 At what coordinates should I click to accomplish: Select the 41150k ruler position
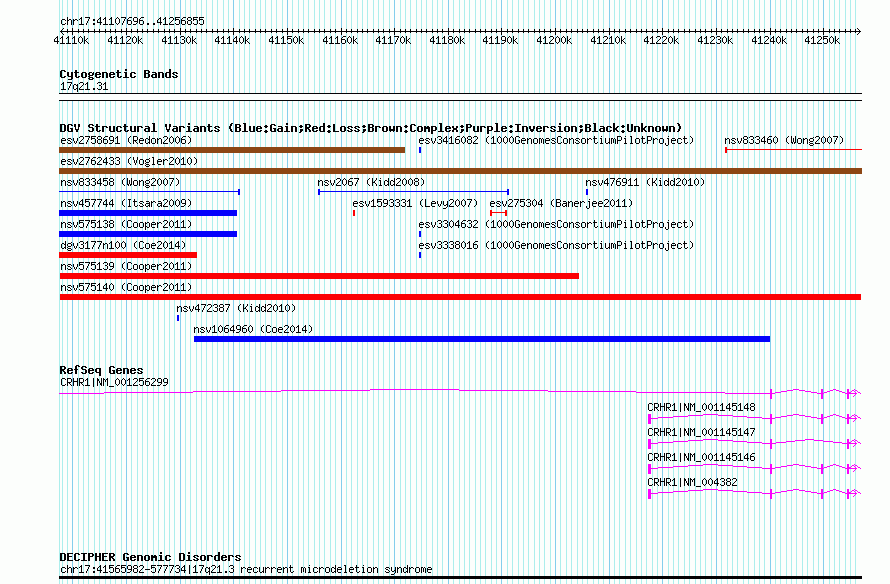click(286, 40)
